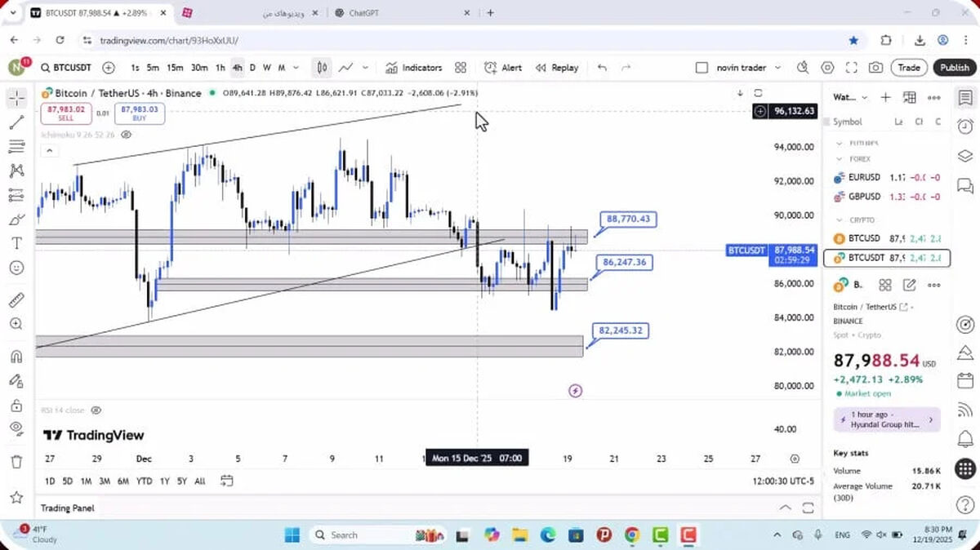The height and width of the screenshot is (550, 980).
Task: Toggle hide all drawings eye
Action: pos(16,428)
